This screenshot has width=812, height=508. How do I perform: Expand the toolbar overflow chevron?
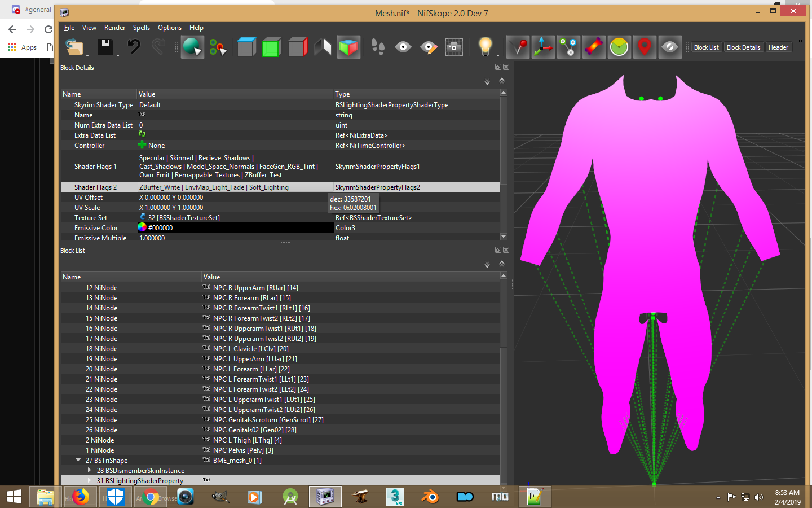(x=800, y=41)
